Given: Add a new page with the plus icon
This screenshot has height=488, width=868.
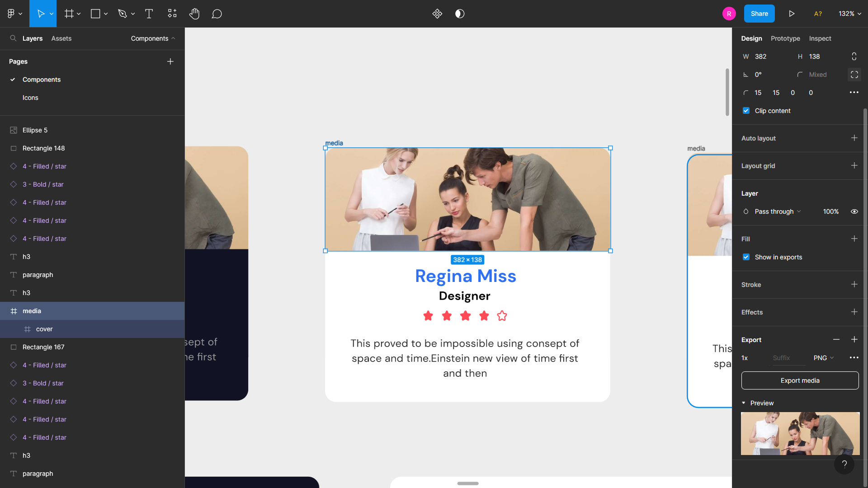Looking at the screenshot, I should [170, 61].
